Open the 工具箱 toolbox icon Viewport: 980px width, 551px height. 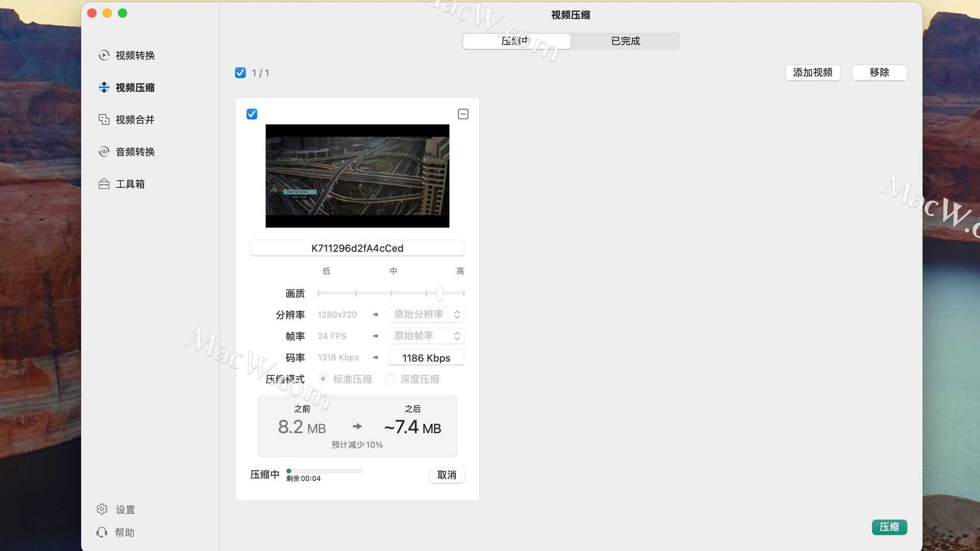coord(104,184)
